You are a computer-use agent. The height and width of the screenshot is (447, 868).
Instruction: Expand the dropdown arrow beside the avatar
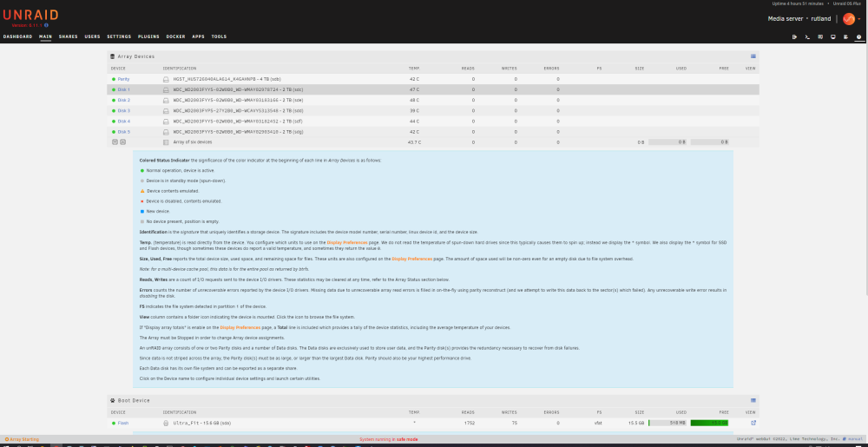(859, 19)
